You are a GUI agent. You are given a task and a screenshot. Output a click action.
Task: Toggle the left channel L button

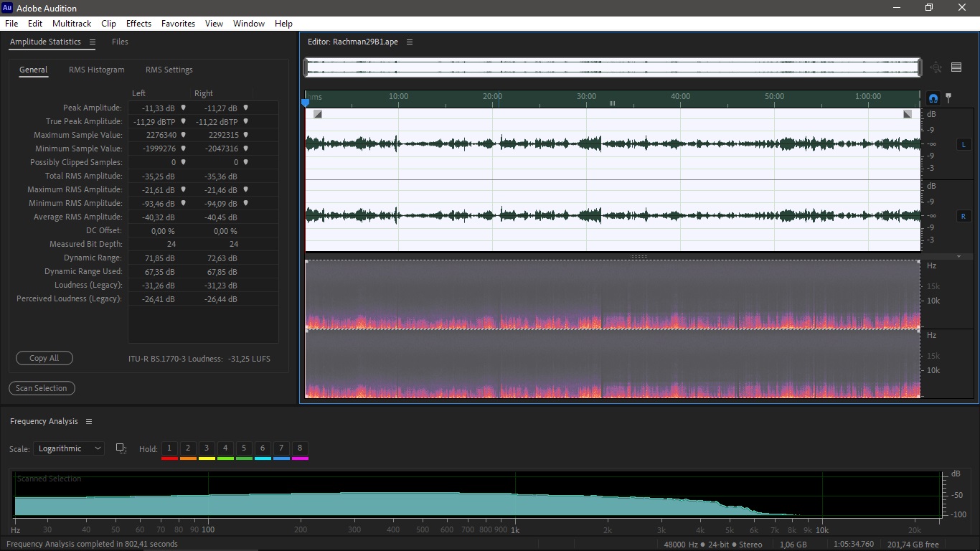(963, 144)
